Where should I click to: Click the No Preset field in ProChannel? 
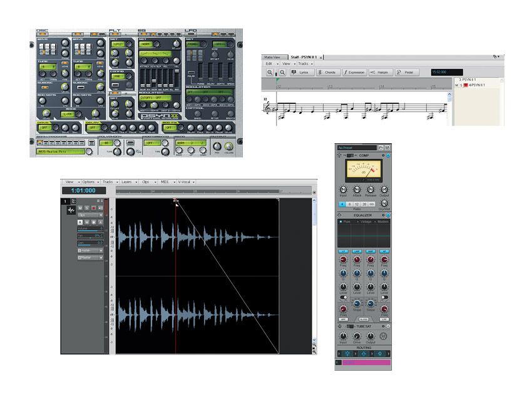357,148
